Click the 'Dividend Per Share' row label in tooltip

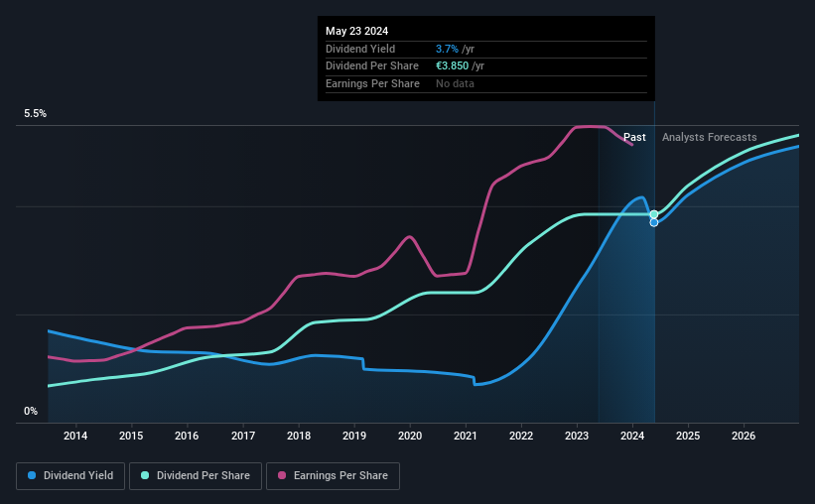coord(372,66)
